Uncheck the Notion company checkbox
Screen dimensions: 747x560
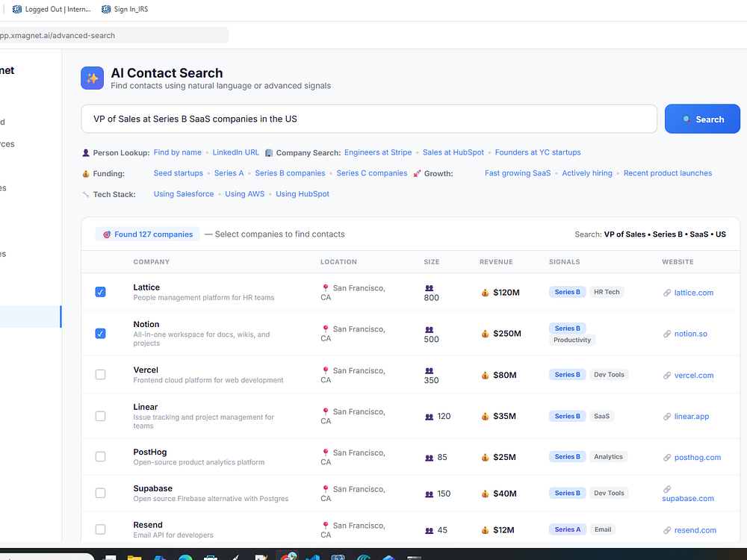[100, 333]
